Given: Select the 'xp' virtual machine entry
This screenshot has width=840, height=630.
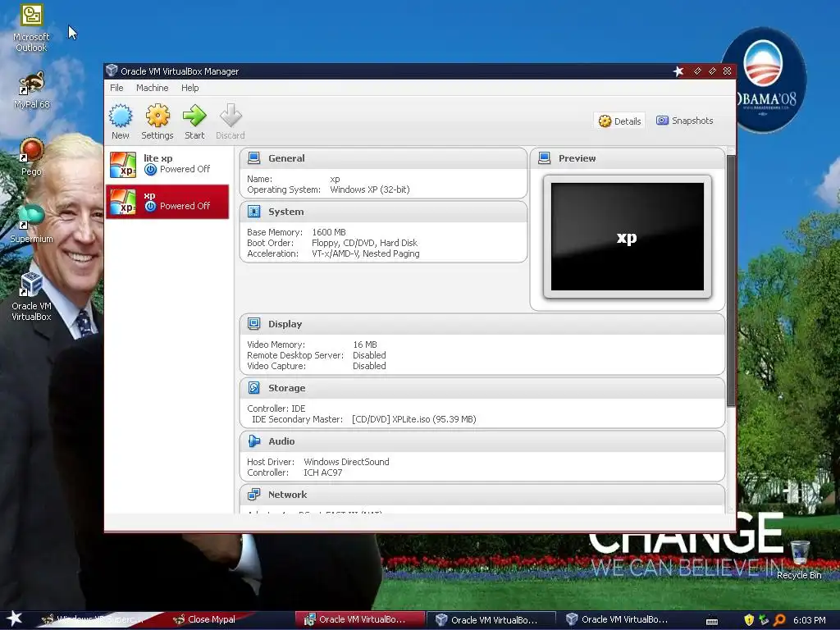Looking at the screenshot, I should click(167, 202).
